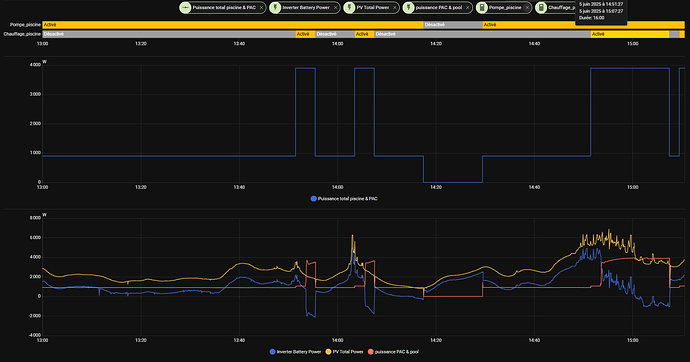Toggle Puissance total piscine & PAC legend entry
Viewport: 690px width, 362px height.
344,199
